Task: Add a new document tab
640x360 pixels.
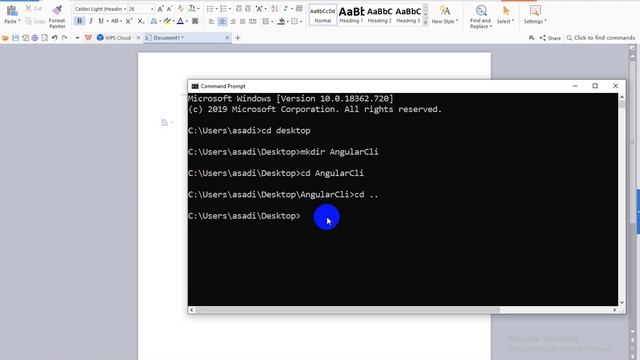Action: 238,38
